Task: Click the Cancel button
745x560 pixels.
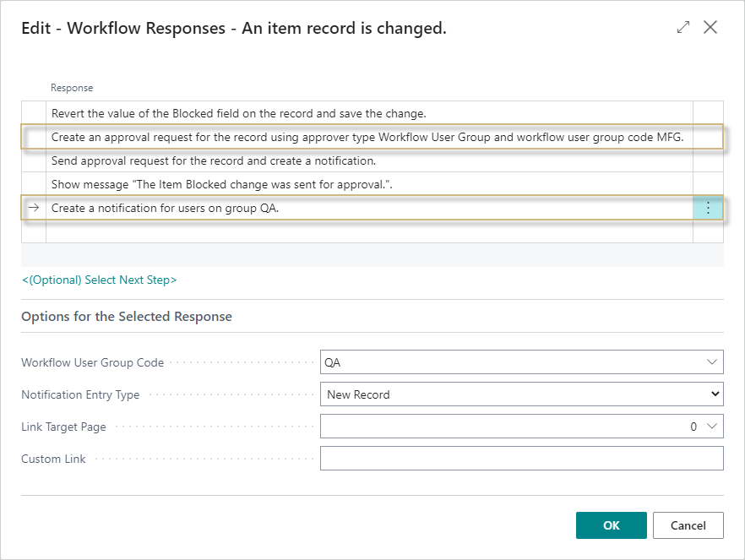Action: pyautogui.click(x=688, y=525)
